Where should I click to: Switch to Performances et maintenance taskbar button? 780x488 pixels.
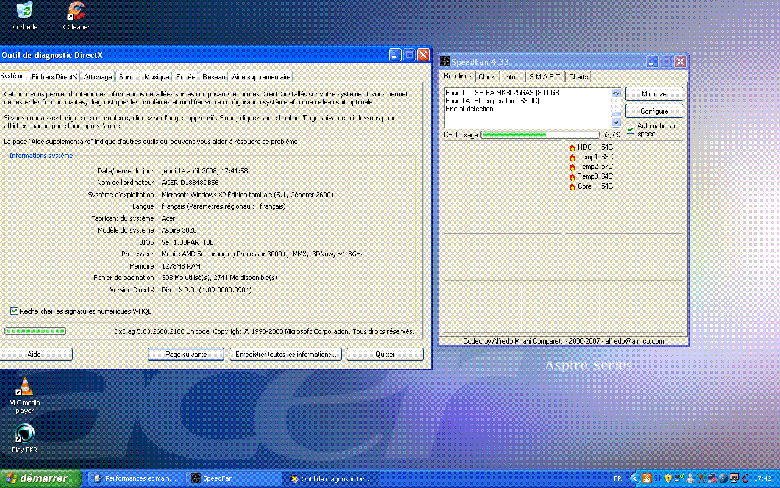point(135,479)
